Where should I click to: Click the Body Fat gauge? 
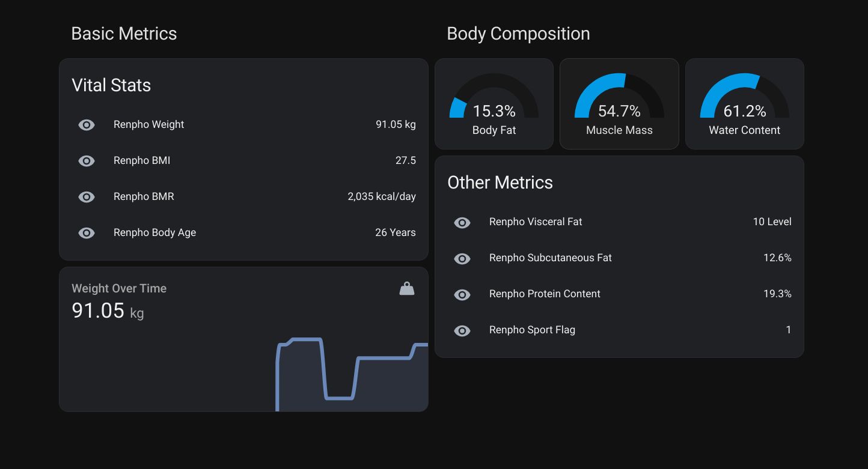494,103
